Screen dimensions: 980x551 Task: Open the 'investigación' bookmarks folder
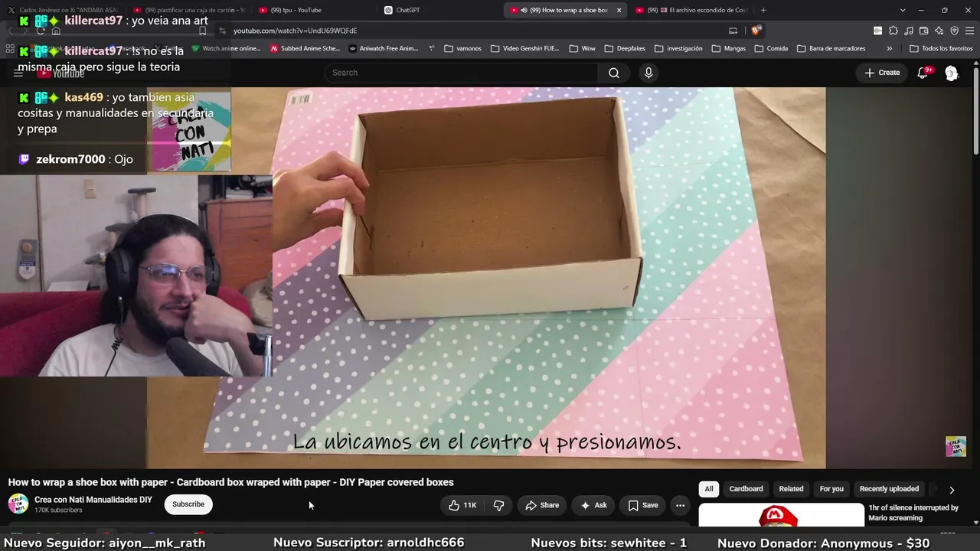[678, 48]
